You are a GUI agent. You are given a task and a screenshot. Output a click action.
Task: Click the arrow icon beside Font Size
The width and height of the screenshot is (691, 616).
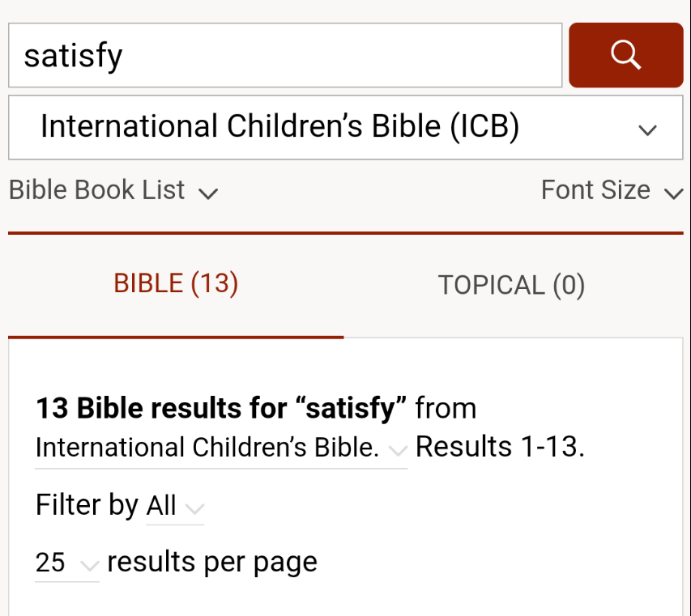673,193
